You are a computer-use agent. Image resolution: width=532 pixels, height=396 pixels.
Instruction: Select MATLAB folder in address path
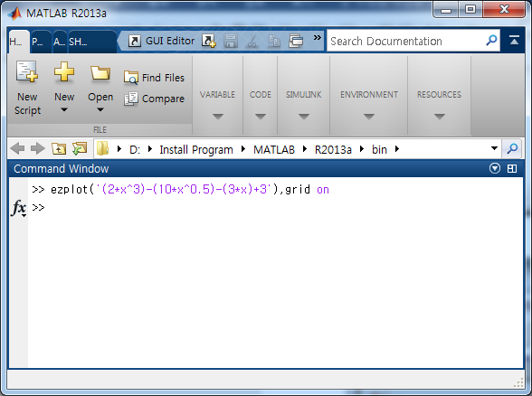[274, 149]
